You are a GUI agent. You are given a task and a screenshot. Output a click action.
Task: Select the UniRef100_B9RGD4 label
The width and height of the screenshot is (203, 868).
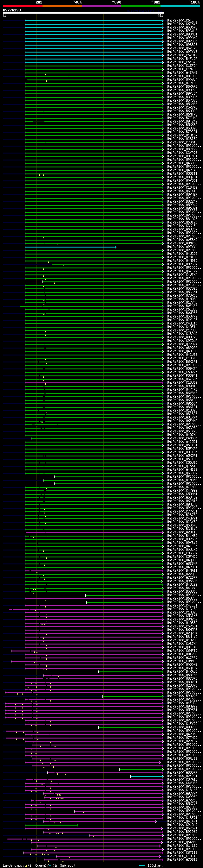coord(182,264)
